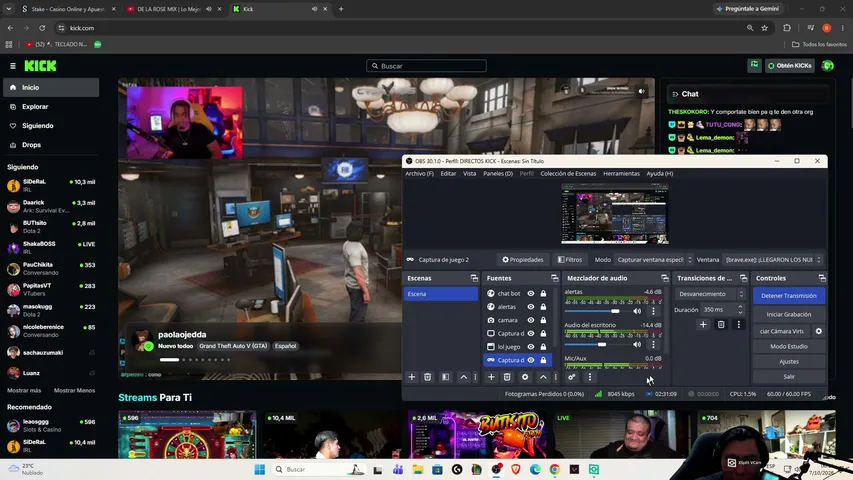Adjust the Duración 350 ms stepper

click(x=740, y=310)
